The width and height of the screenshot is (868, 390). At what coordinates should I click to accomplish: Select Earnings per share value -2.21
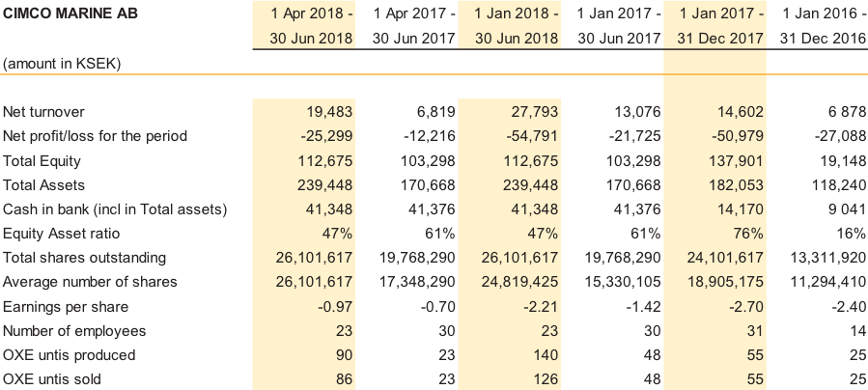(539, 306)
